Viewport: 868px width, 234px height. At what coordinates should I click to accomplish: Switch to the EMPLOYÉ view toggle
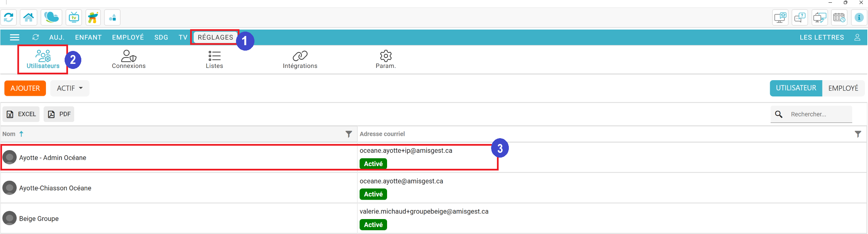pyautogui.click(x=843, y=88)
